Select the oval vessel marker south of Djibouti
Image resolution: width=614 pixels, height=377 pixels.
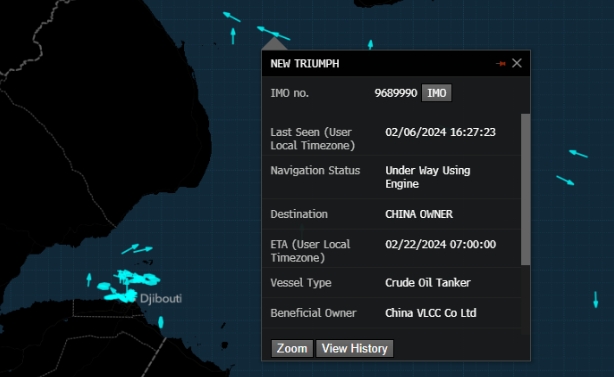tap(161, 322)
